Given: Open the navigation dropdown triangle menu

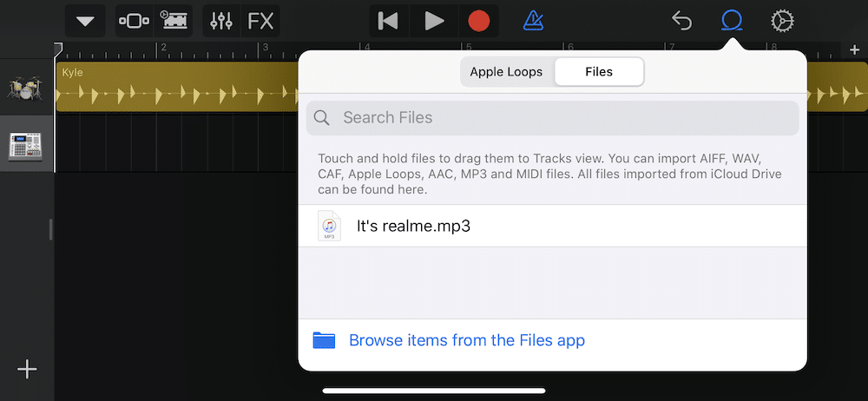Looking at the screenshot, I should click(85, 21).
